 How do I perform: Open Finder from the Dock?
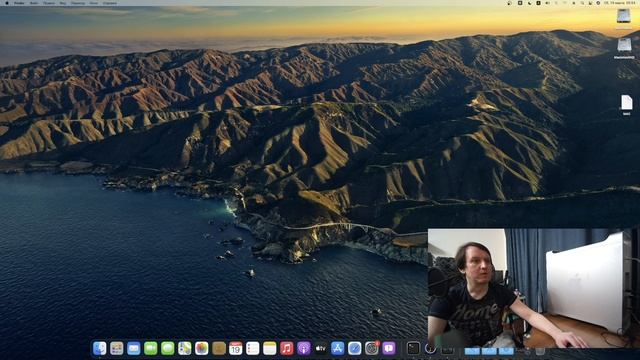(100, 348)
